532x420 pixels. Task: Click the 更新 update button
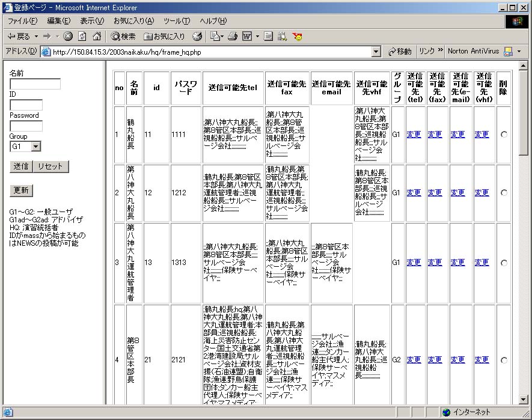[x=21, y=190]
